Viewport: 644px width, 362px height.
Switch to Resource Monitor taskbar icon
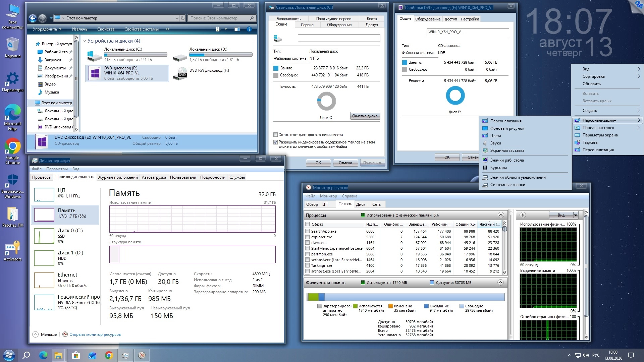142,355
